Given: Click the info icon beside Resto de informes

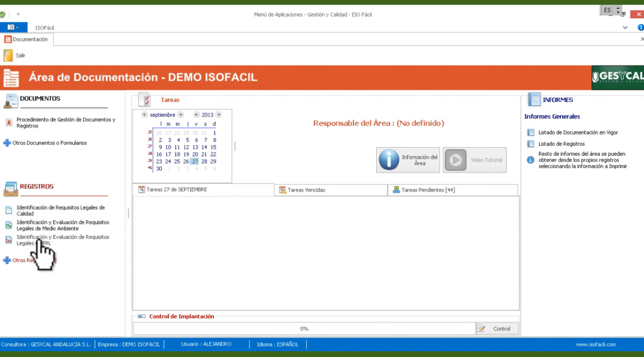Looking at the screenshot, I should click(x=531, y=160).
